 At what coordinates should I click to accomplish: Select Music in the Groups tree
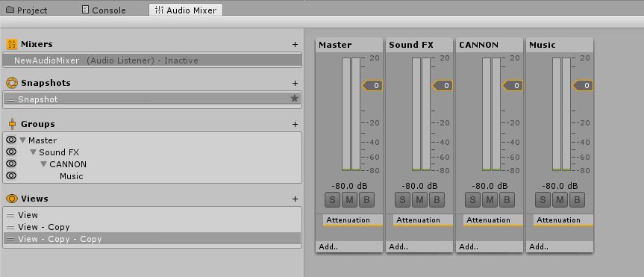click(72, 176)
